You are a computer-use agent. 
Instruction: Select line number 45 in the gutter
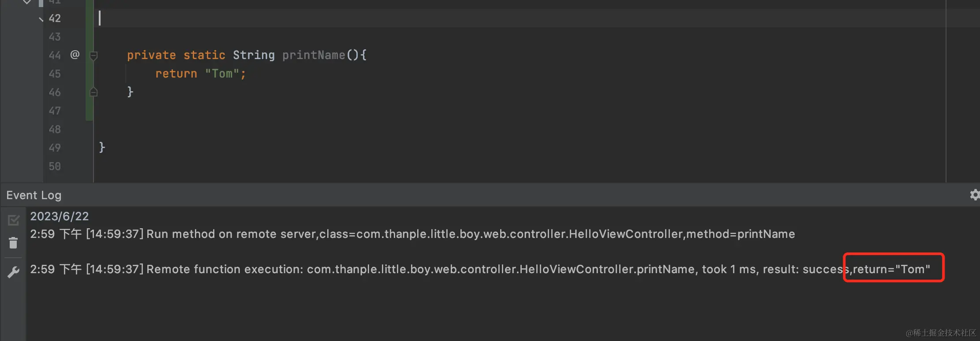55,74
